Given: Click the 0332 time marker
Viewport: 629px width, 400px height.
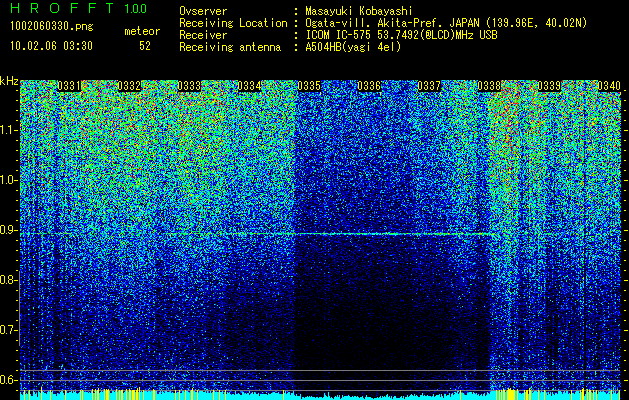Looking at the screenshot, I should pos(129,86).
